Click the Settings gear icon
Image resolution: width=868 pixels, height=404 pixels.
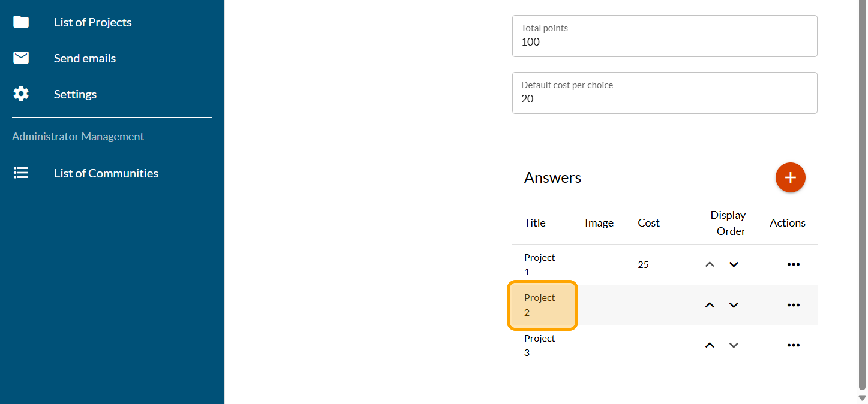tap(21, 94)
